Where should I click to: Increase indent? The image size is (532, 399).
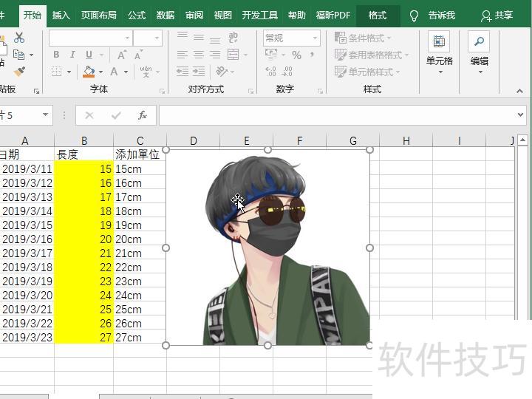(x=199, y=72)
